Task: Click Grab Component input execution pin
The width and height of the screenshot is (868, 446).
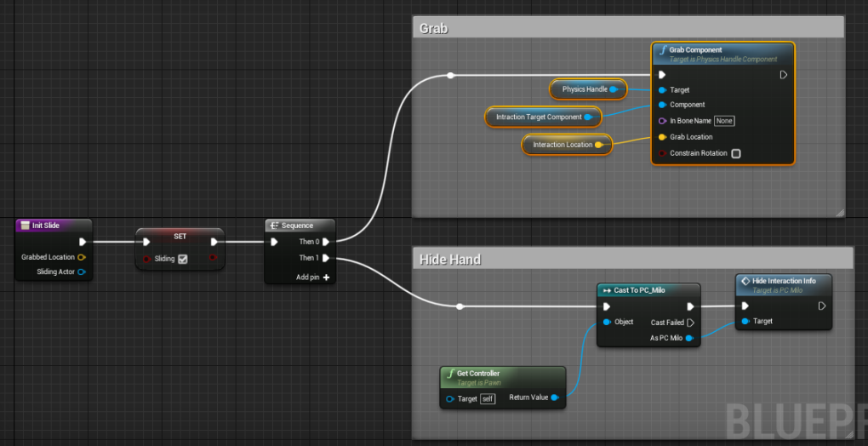Action: (x=662, y=75)
